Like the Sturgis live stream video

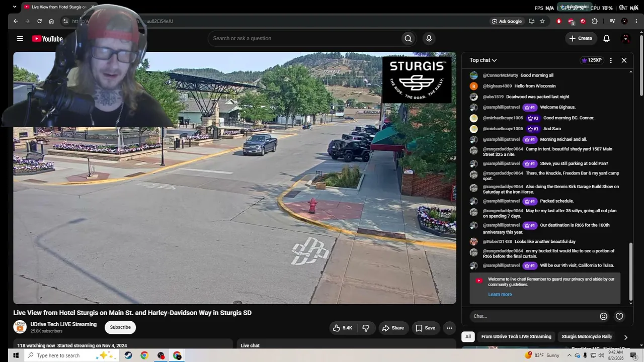pyautogui.click(x=342, y=328)
